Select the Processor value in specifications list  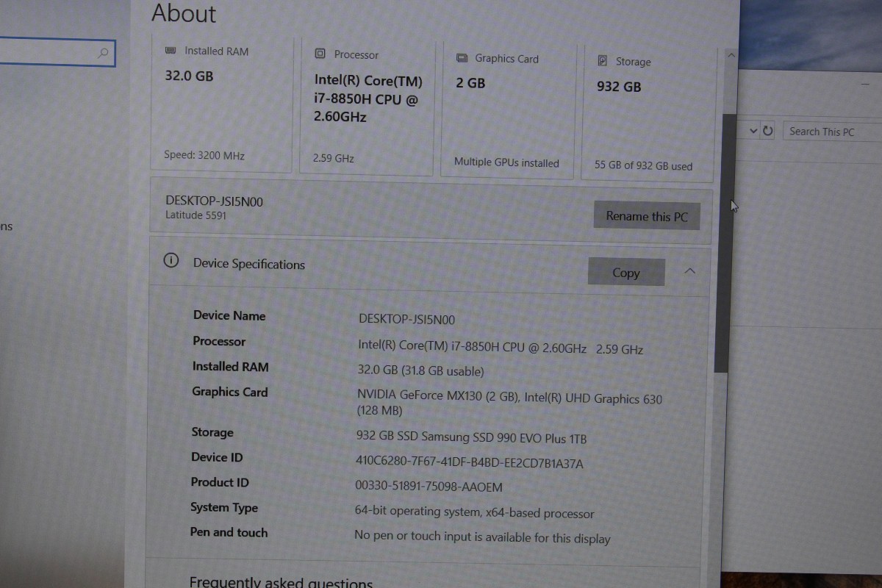[501, 347]
